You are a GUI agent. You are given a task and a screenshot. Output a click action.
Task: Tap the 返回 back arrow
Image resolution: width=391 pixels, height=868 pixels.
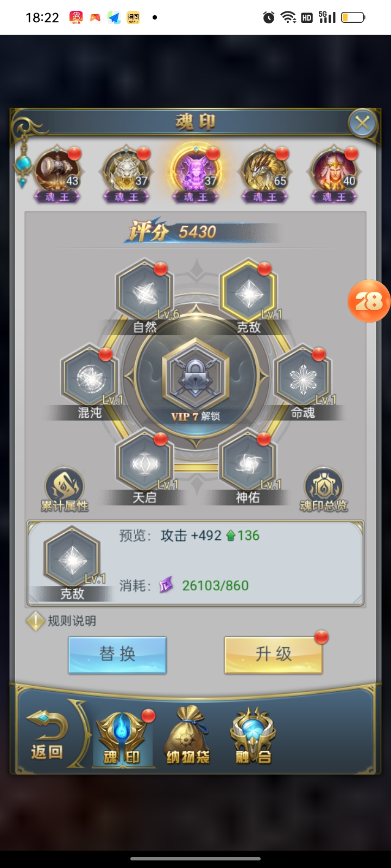tap(48, 736)
